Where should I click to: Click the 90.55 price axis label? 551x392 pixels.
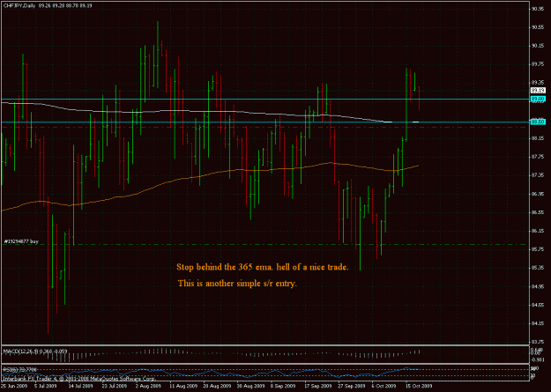(x=538, y=27)
